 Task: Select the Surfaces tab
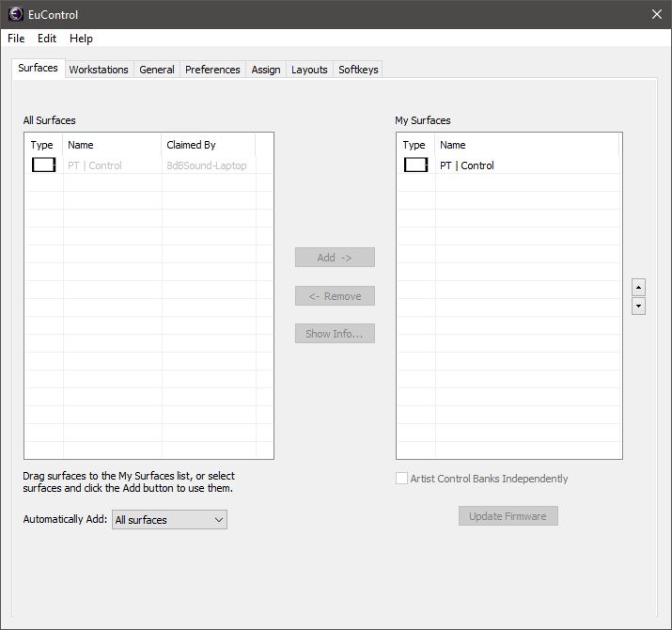39,68
